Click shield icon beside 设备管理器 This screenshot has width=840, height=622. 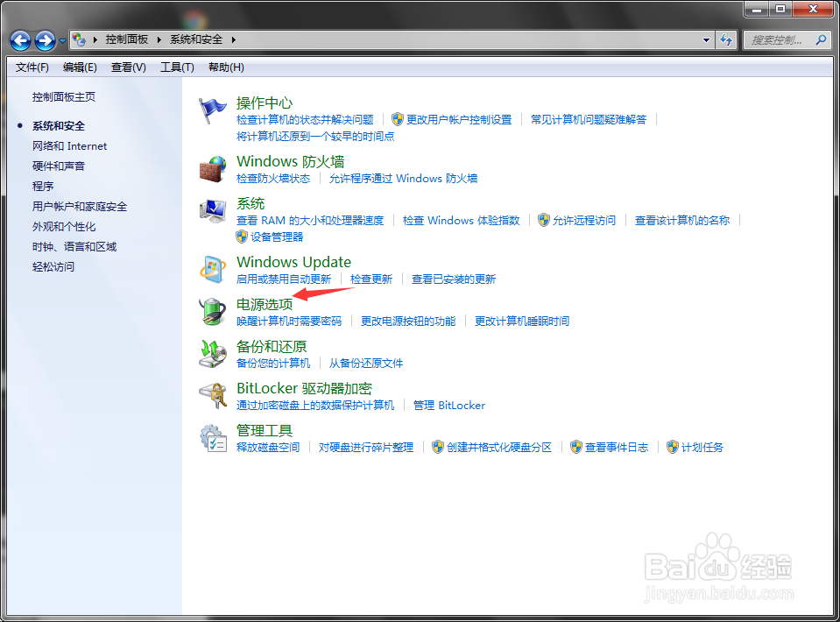coord(242,237)
